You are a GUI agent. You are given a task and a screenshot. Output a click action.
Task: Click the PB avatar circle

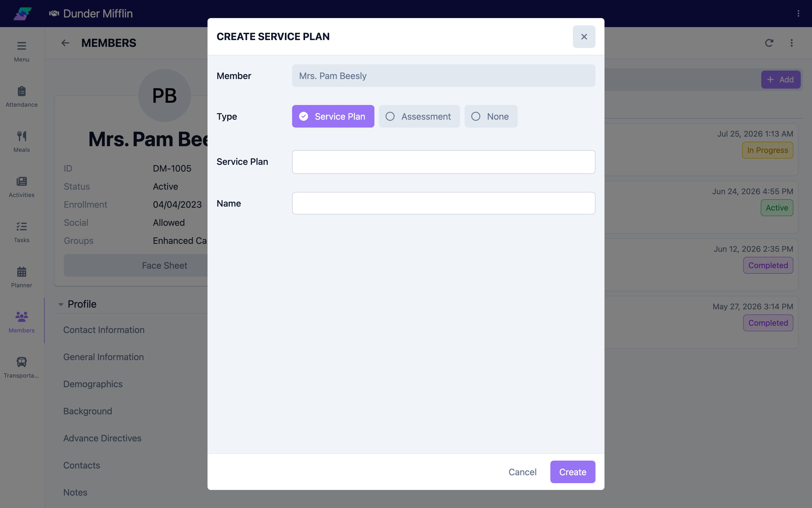click(x=164, y=95)
